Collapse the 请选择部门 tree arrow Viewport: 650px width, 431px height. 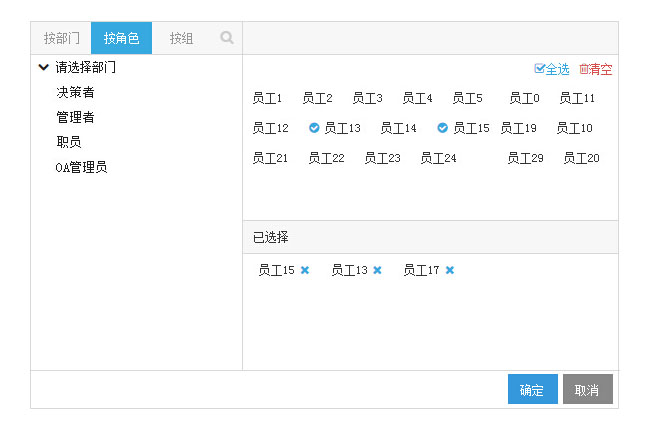click(43, 68)
